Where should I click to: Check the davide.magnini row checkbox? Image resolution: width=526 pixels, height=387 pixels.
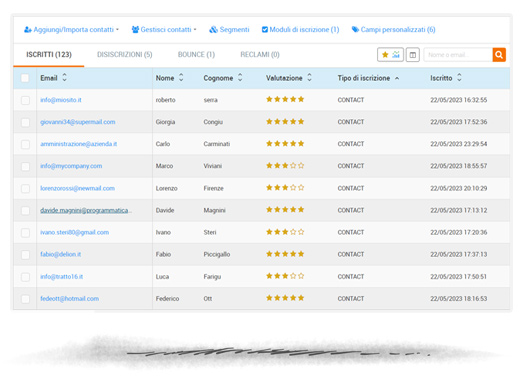click(25, 211)
